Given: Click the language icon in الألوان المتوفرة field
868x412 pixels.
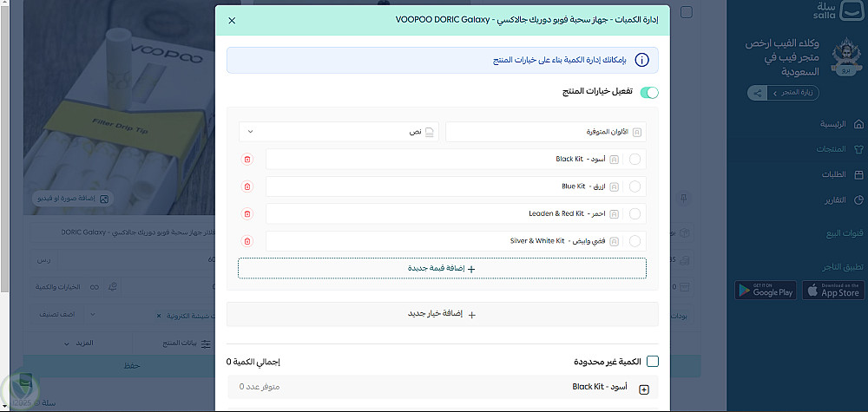Looking at the screenshot, I should pyautogui.click(x=637, y=132).
